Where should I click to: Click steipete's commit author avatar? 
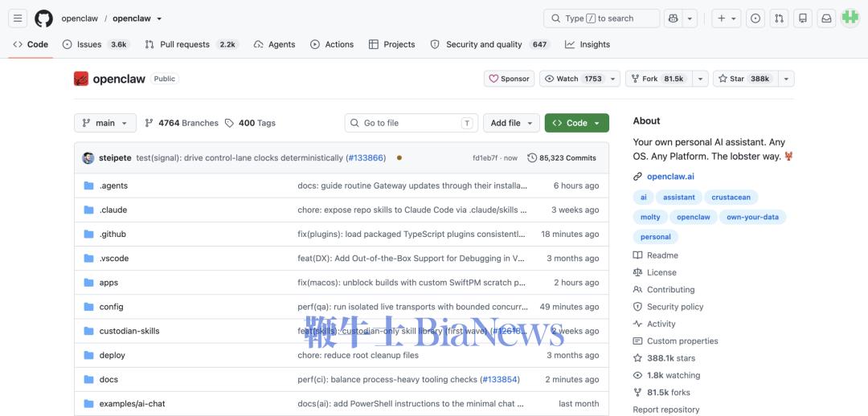88,157
